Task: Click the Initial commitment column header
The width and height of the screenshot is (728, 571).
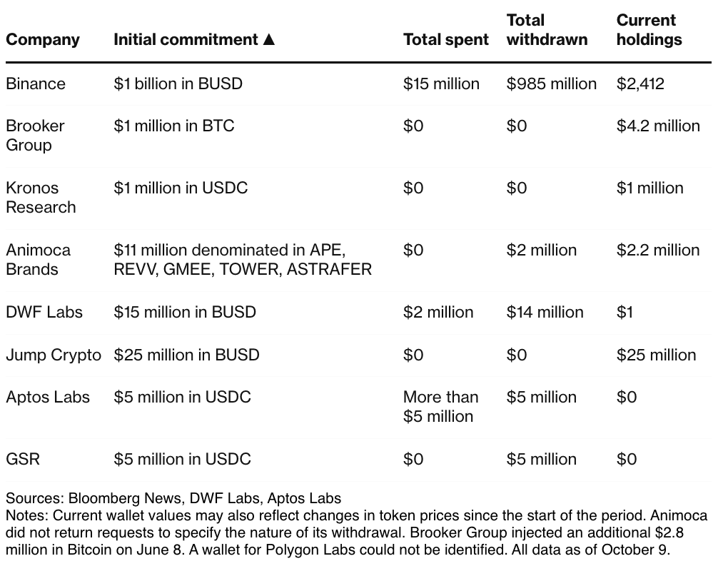Action: click(186, 39)
